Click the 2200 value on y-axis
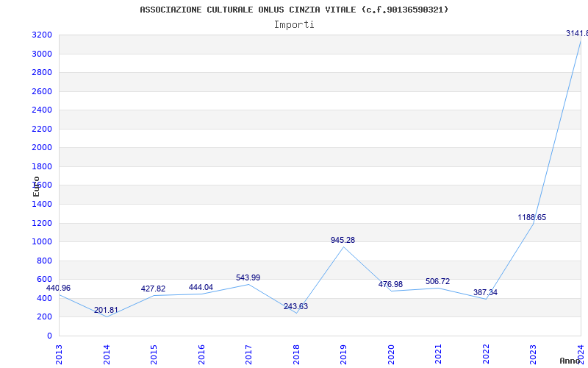The width and height of the screenshot is (588, 368). pos(42,130)
